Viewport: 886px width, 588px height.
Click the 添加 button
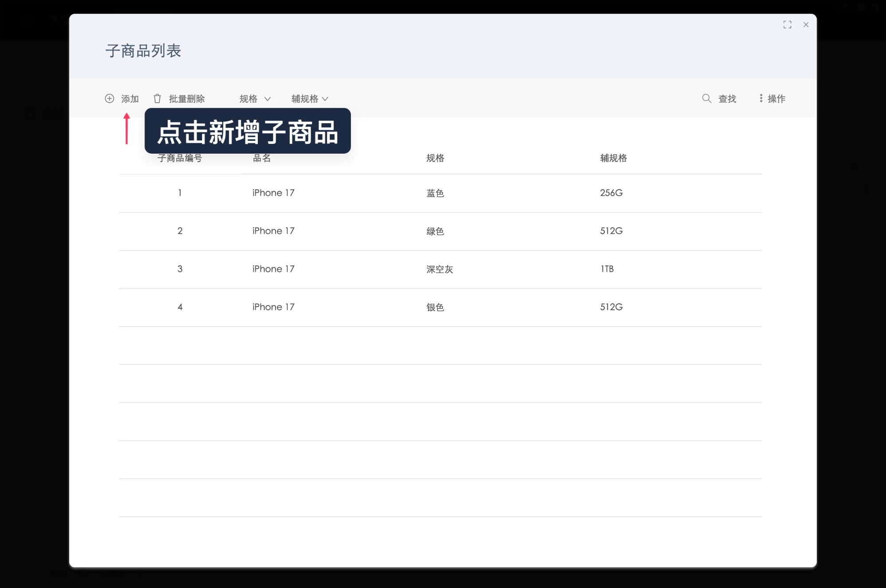pyautogui.click(x=129, y=98)
